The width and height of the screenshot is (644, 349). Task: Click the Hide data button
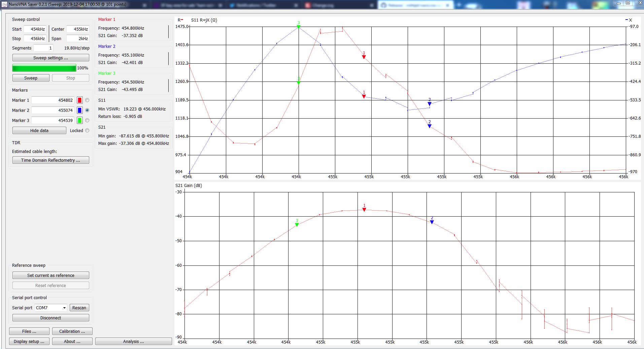(39, 130)
